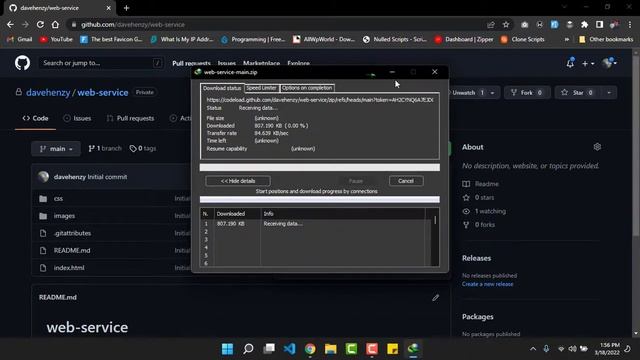View the 0 tags link
Viewport: 640px width, 360px height.
143,149
